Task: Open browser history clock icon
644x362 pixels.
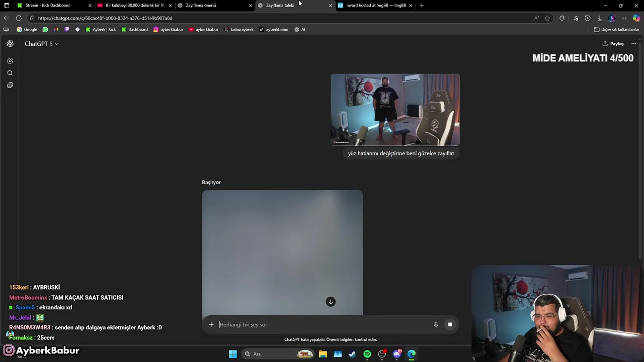Action: (587, 18)
